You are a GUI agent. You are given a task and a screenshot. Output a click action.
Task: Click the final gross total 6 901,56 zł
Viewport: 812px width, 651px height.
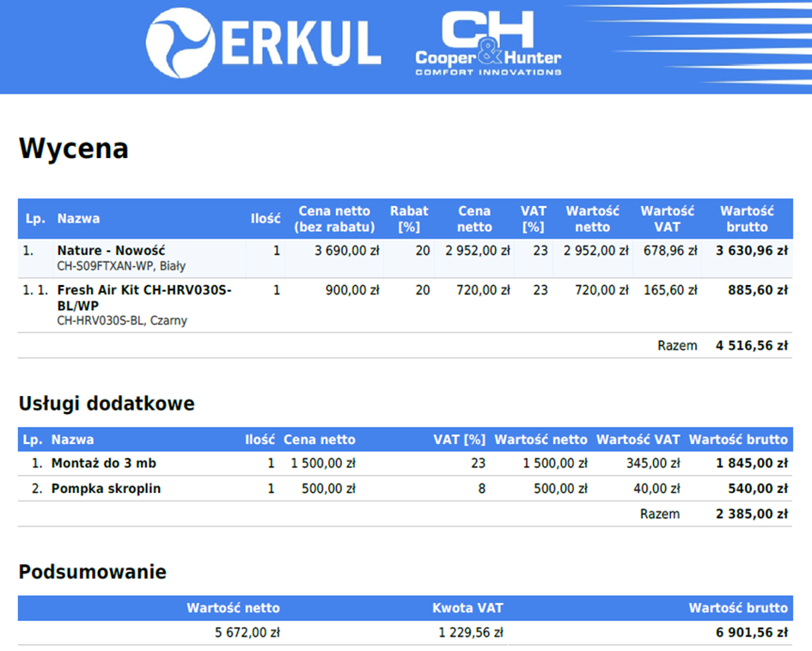(x=751, y=633)
